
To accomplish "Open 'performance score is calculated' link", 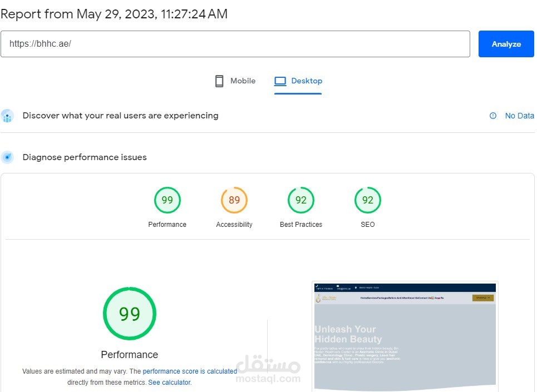I will 190,371.
